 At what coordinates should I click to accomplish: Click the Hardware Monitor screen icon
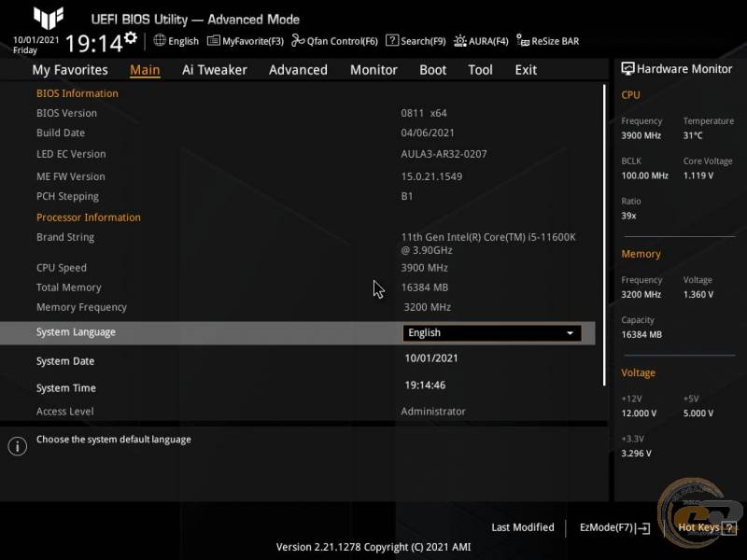click(x=627, y=69)
